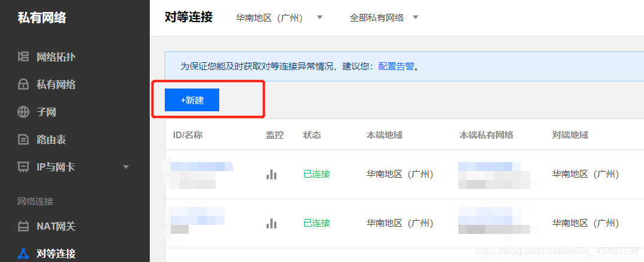Click 已连接 status in first row
The width and height of the screenshot is (644, 262).
[x=317, y=174]
